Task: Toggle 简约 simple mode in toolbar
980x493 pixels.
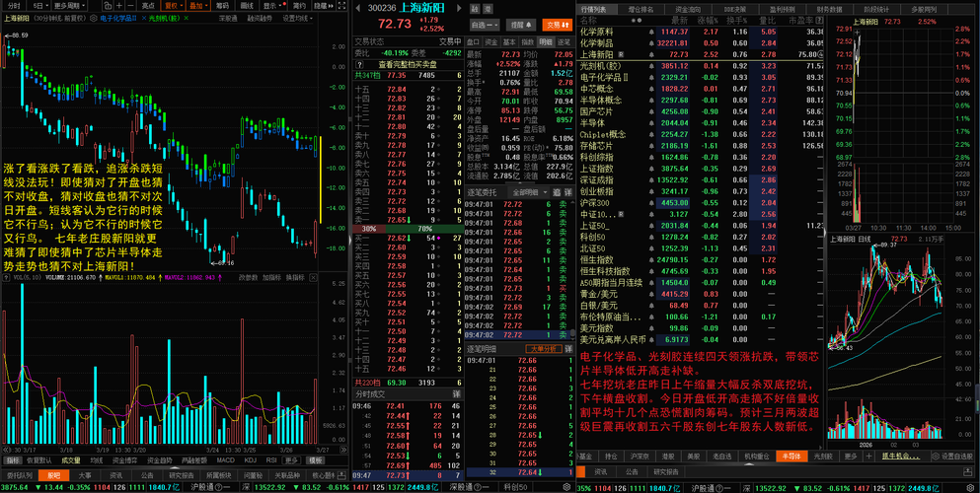Action: (x=297, y=6)
